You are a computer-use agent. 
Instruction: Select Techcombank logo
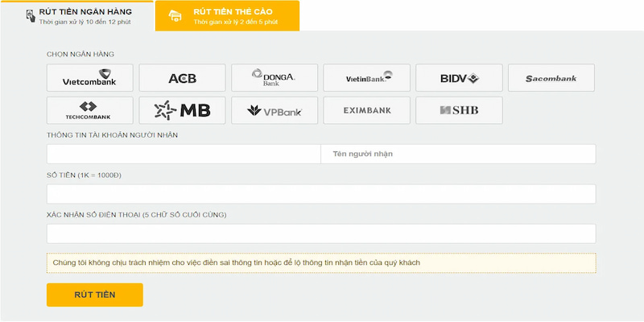[x=89, y=110]
